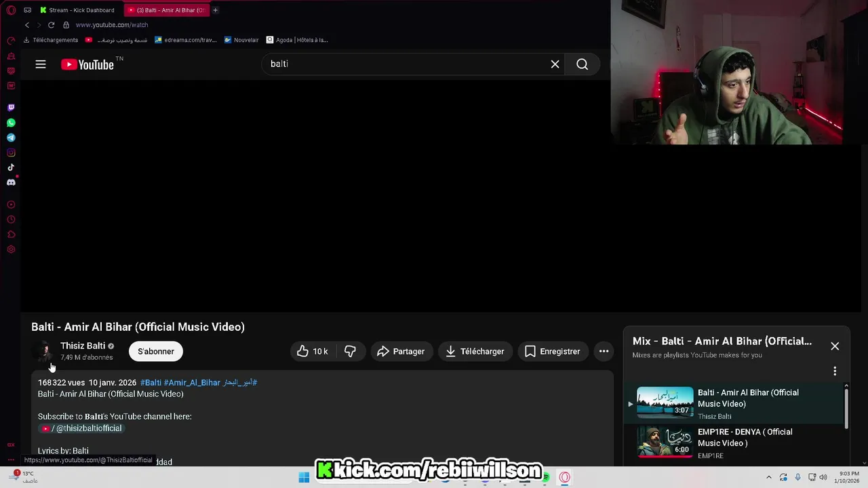The height and width of the screenshot is (488, 868).
Task: Open the GX Cleaner icon in sidebar
Action: pyautogui.click(x=11, y=56)
